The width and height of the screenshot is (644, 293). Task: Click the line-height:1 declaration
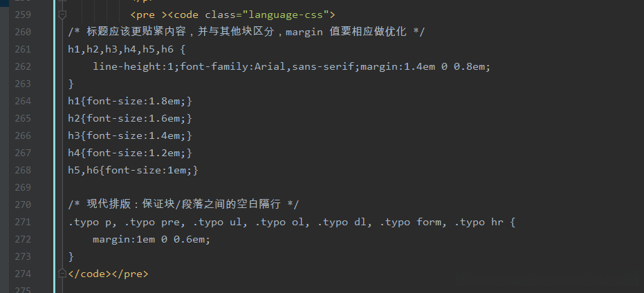(133, 66)
